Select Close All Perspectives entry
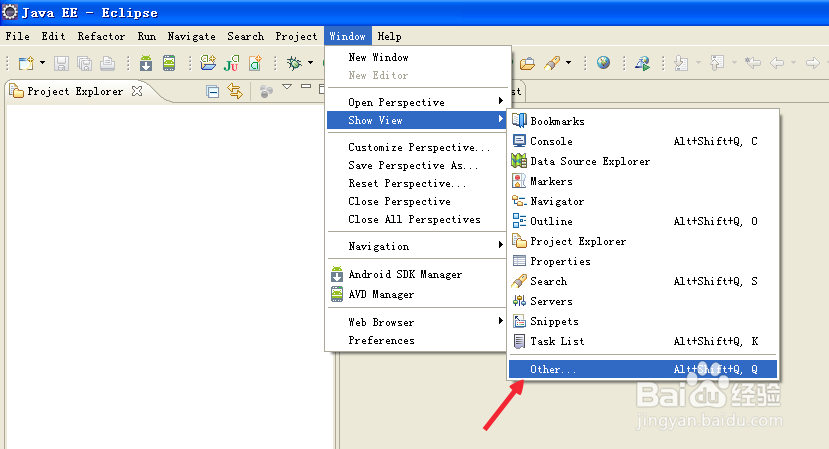This screenshot has height=449, width=829. pos(418,219)
